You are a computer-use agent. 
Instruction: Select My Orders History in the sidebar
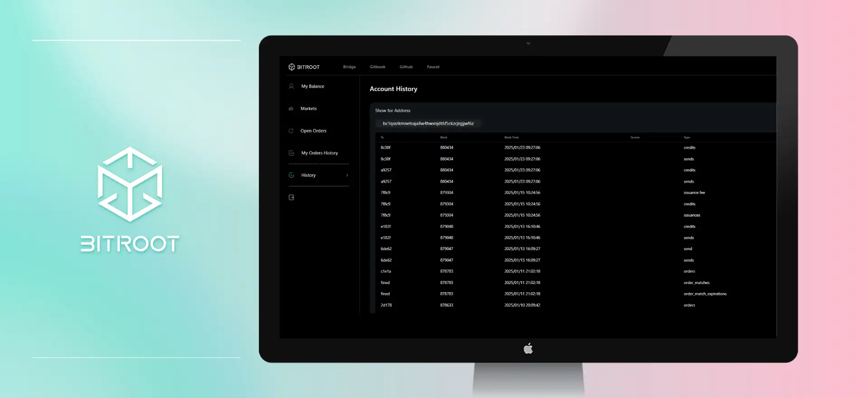(x=320, y=153)
